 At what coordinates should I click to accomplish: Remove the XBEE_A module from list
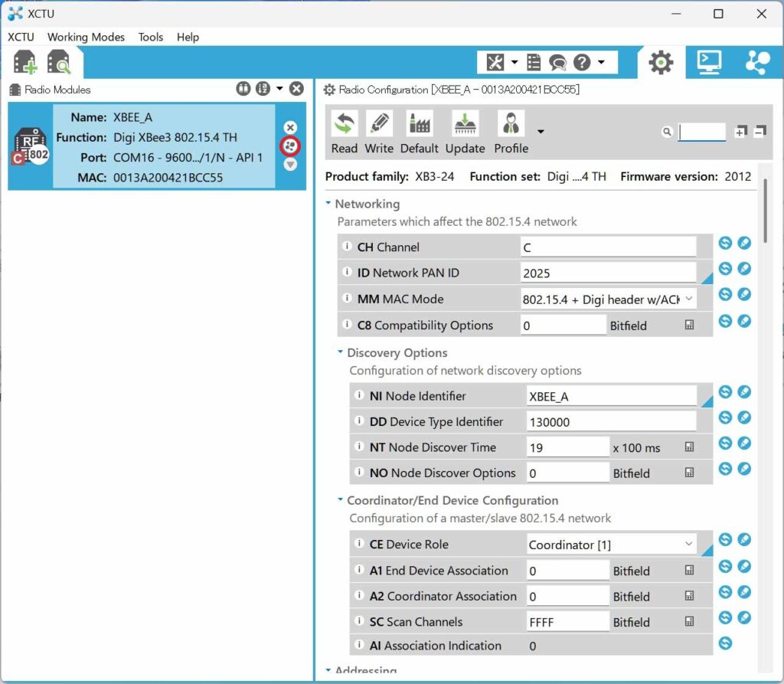pyautogui.click(x=290, y=128)
